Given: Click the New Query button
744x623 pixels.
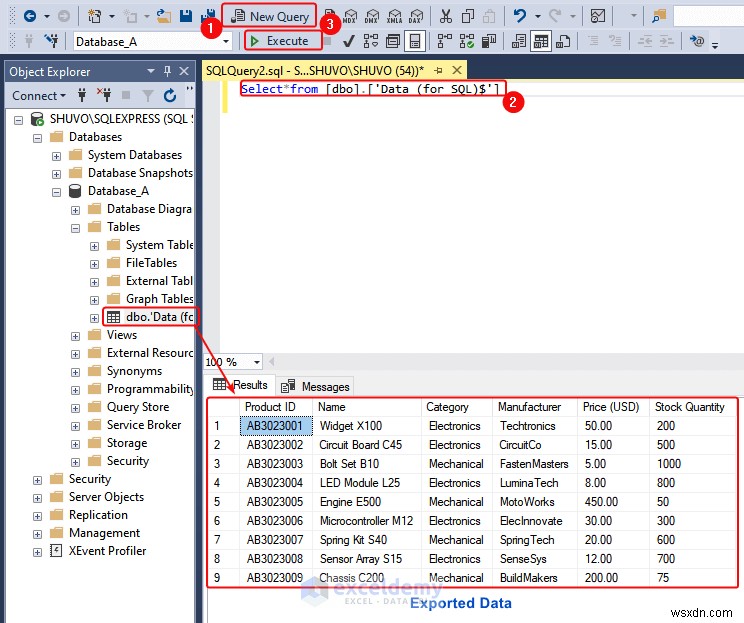Looking at the screenshot, I should 270,17.
